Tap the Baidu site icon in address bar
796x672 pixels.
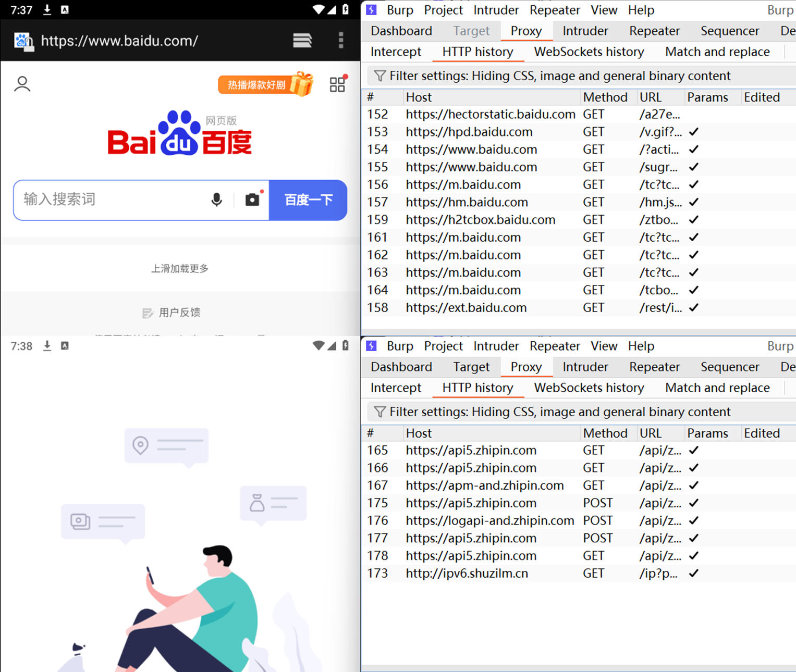click(x=24, y=42)
